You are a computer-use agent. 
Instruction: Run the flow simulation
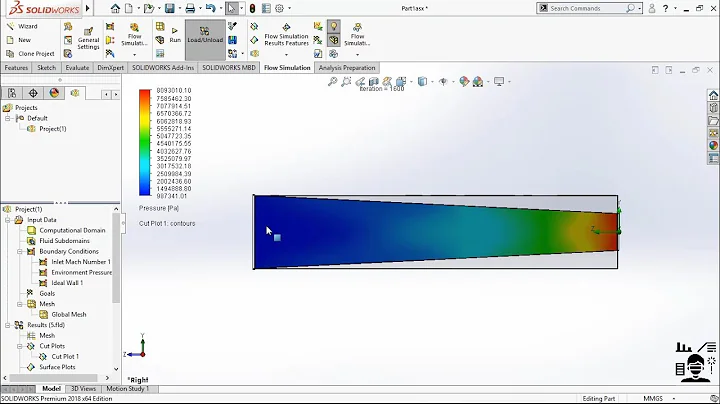pos(175,35)
